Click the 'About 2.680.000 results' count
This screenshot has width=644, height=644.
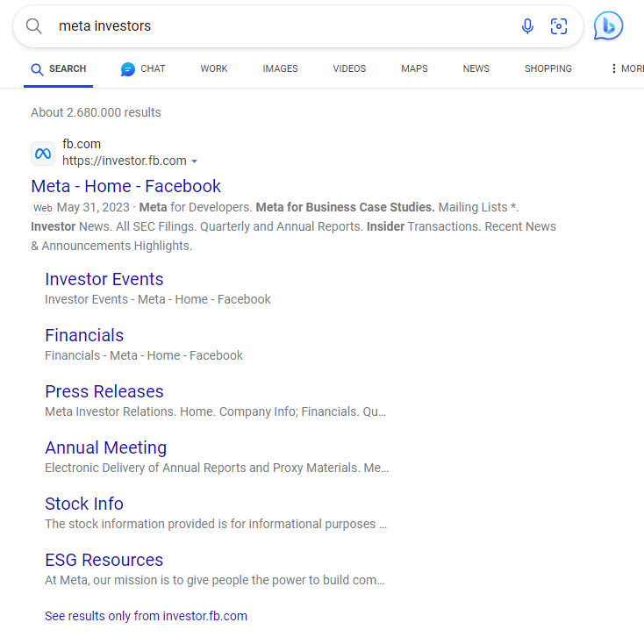click(x=96, y=112)
